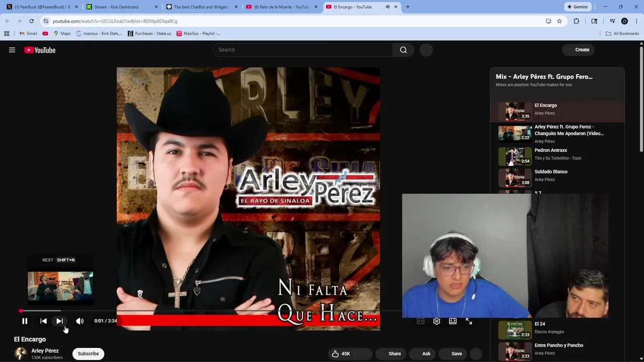Image resolution: width=644 pixels, height=362 pixels.
Task: Mute the El Encargo tab audio icon
Action: coord(387,7)
